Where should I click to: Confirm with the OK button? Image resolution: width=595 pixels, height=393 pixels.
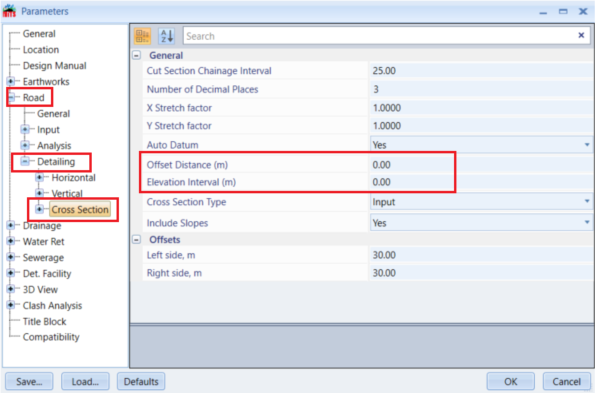pos(510,381)
